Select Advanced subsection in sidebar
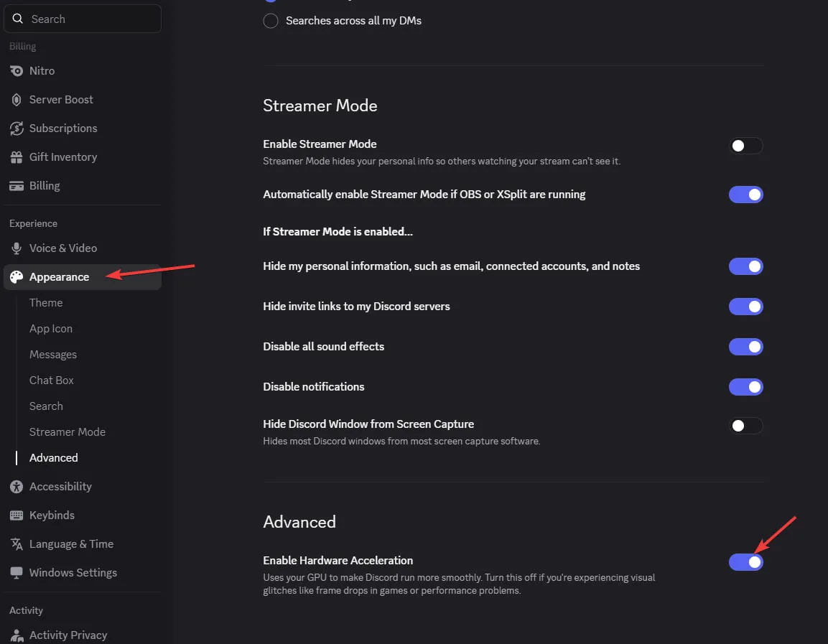The image size is (828, 644). 53,458
